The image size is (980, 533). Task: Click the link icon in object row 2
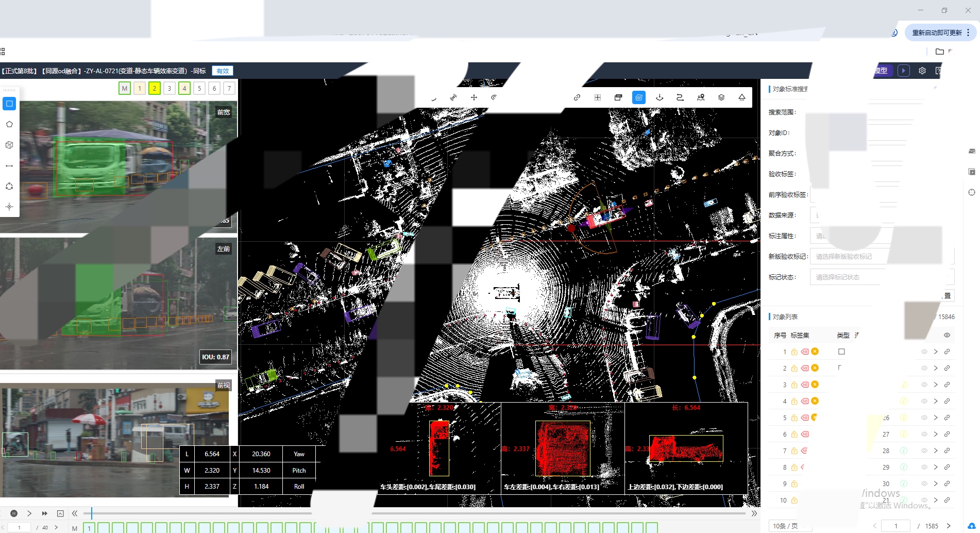(947, 368)
